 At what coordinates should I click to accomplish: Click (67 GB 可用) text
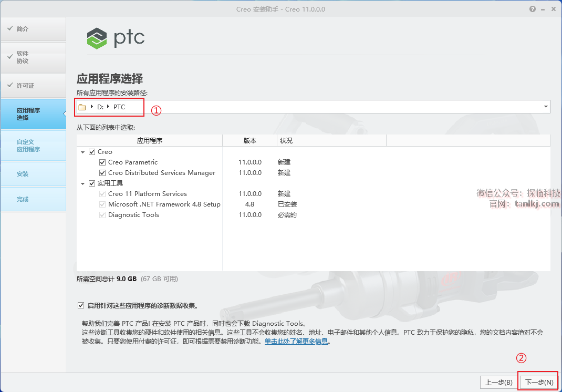coord(159,278)
